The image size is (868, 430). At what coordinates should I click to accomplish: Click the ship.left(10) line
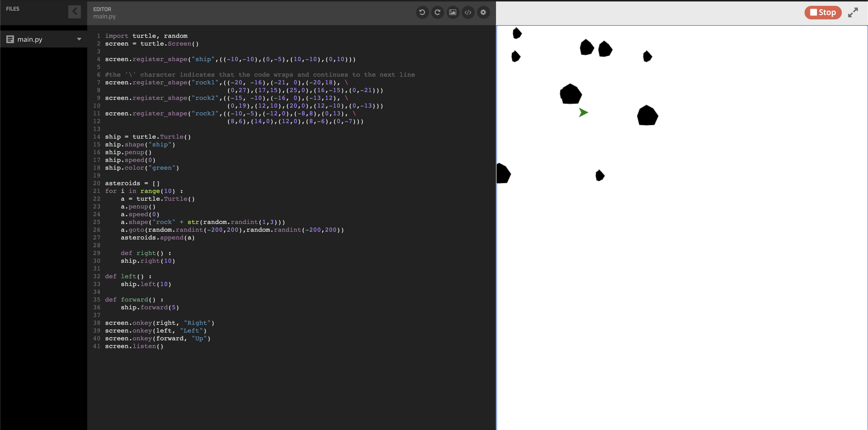146,284
